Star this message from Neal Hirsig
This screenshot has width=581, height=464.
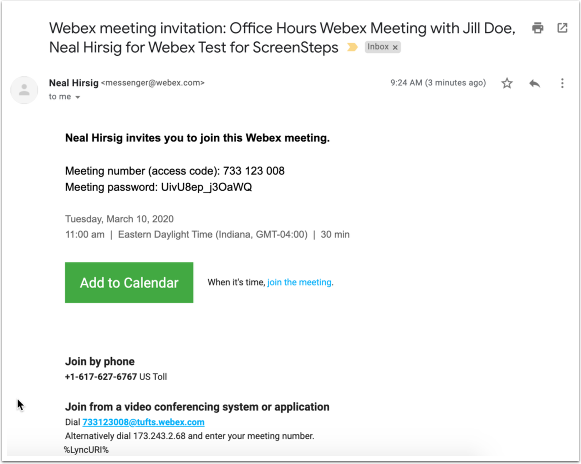pos(507,83)
